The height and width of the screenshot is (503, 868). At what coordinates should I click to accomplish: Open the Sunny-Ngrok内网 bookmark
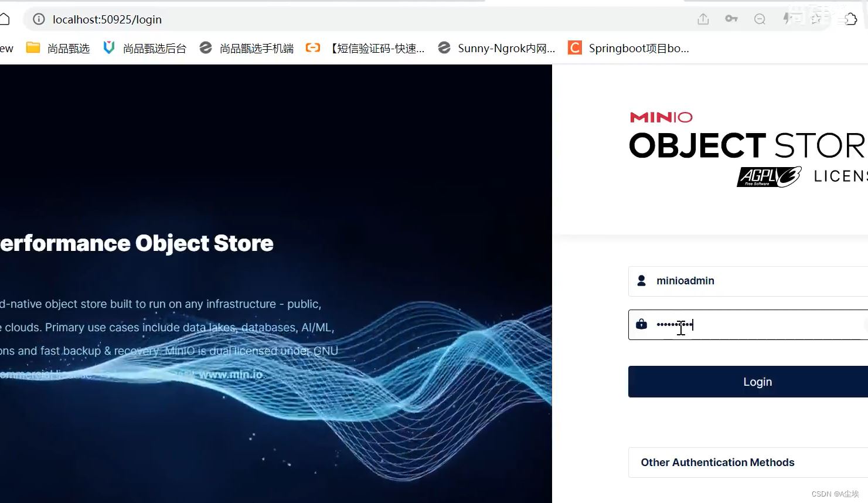[496, 48]
